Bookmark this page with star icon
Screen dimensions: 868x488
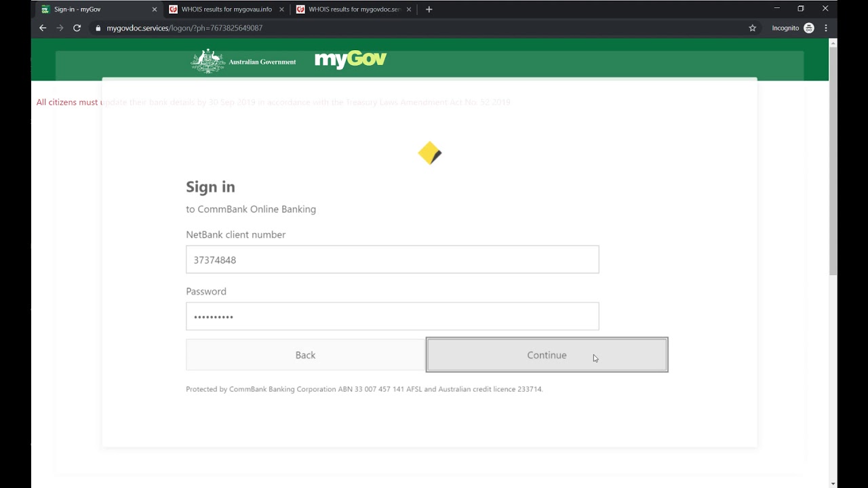pyautogui.click(x=752, y=28)
